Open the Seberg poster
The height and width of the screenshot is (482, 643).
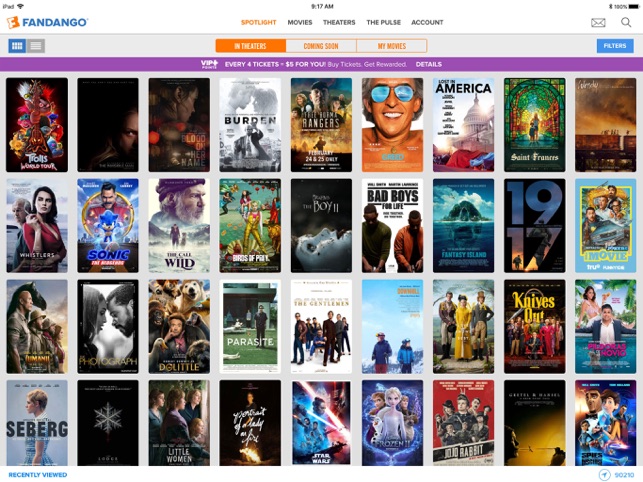37,423
